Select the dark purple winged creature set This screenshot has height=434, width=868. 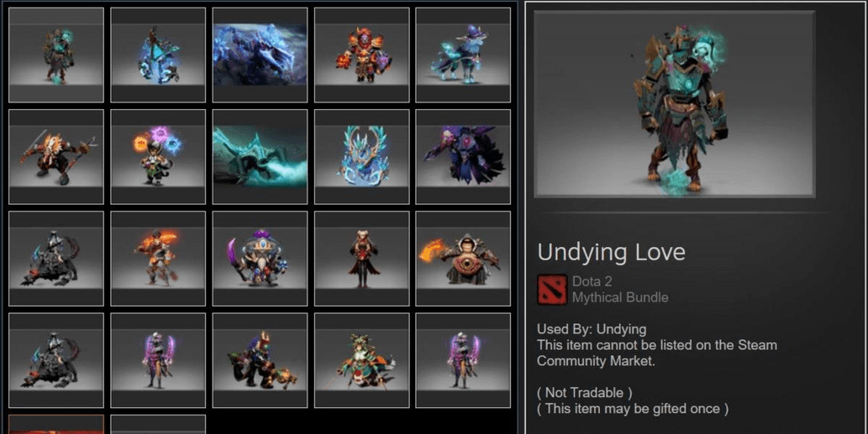coord(463,156)
